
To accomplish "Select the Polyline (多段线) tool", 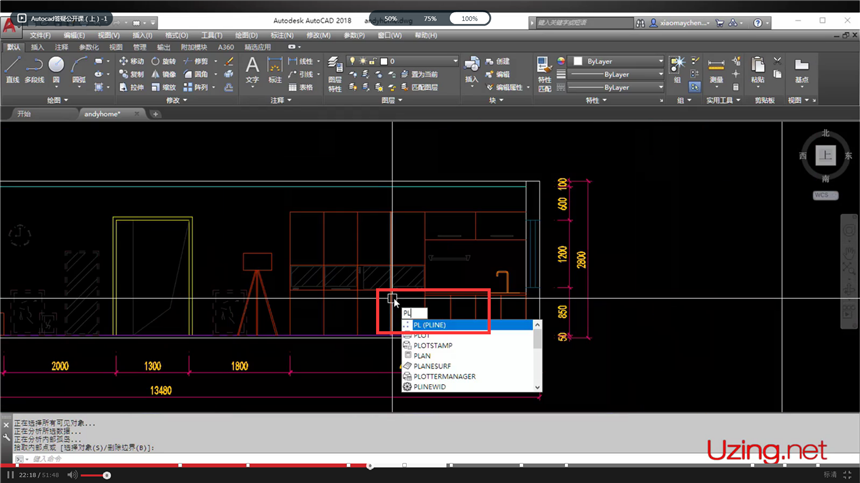I will (x=35, y=67).
